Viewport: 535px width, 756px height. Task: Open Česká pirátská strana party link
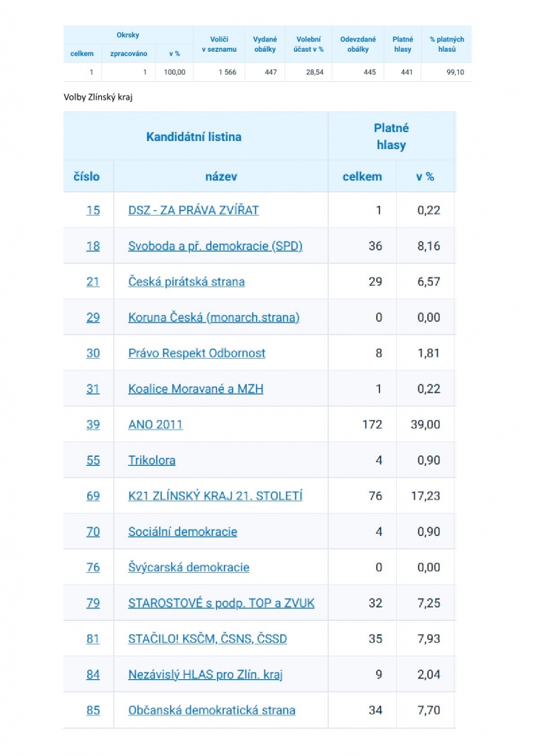[x=186, y=282]
